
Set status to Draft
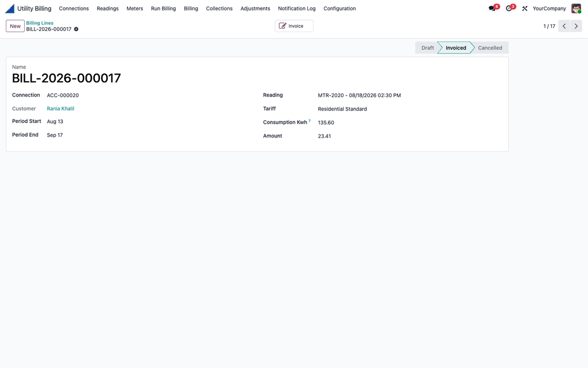(x=427, y=48)
